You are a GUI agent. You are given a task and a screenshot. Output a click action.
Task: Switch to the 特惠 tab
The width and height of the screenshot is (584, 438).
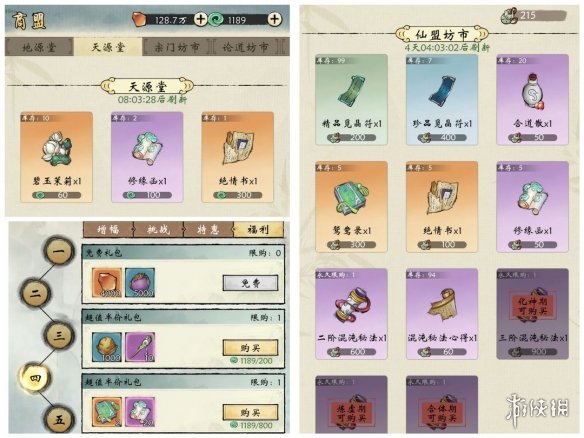pyautogui.click(x=209, y=229)
